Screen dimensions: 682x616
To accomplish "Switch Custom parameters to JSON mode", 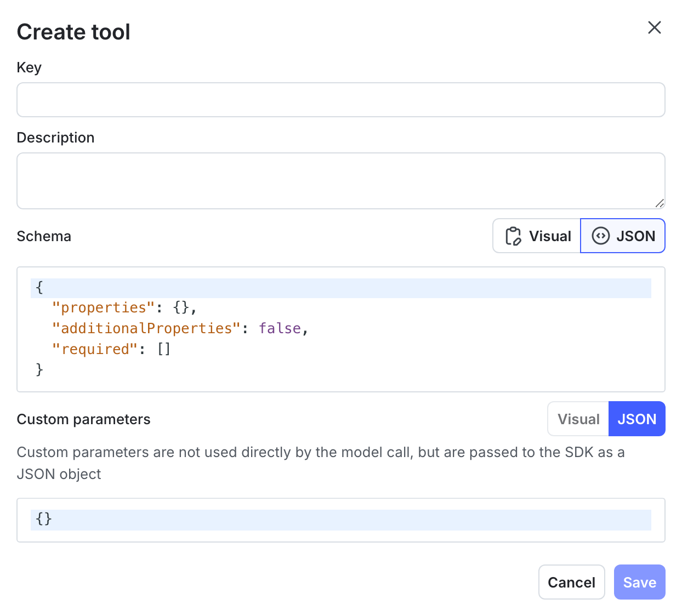I will coord(636,419).
